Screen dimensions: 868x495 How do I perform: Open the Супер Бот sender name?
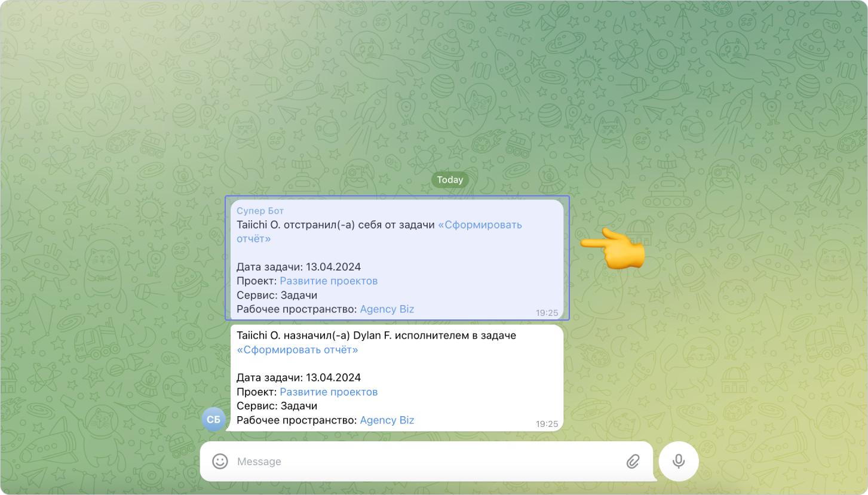(x=260, y=211)
